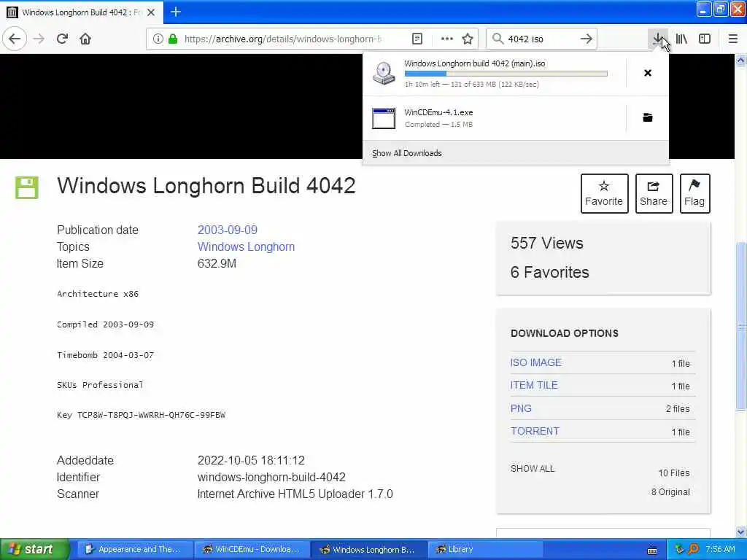Click the orange magnifier tray icon
Viewport: 747px width, 560px height.
(693, 550)
